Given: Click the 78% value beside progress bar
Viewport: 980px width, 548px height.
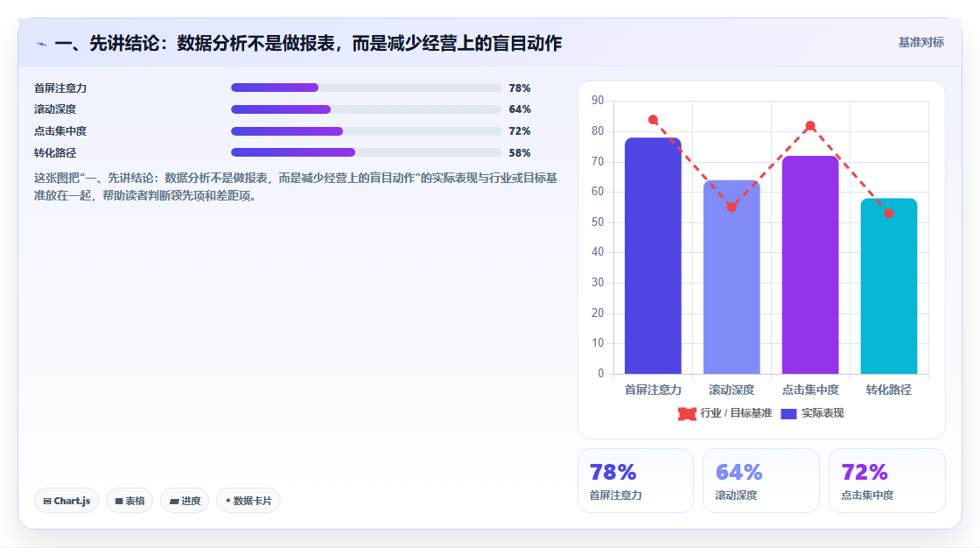Looking at the screenshot, I should [520, 88].
